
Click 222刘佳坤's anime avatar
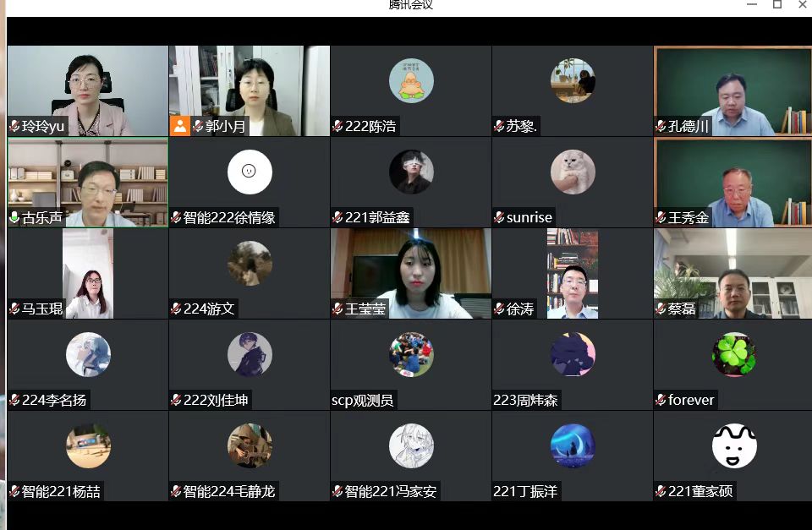click(250, 354)
